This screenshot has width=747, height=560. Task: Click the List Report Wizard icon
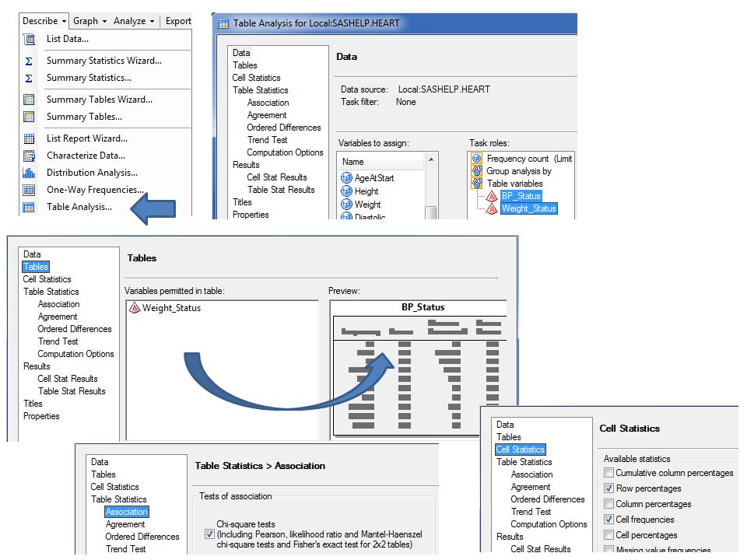[x=29, y=138]
